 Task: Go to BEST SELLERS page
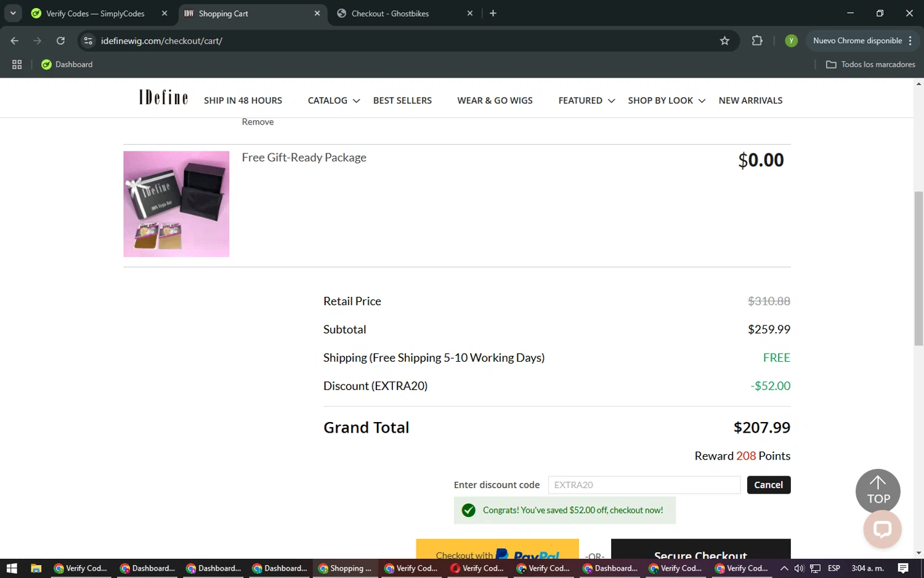[x=402, y=100]
